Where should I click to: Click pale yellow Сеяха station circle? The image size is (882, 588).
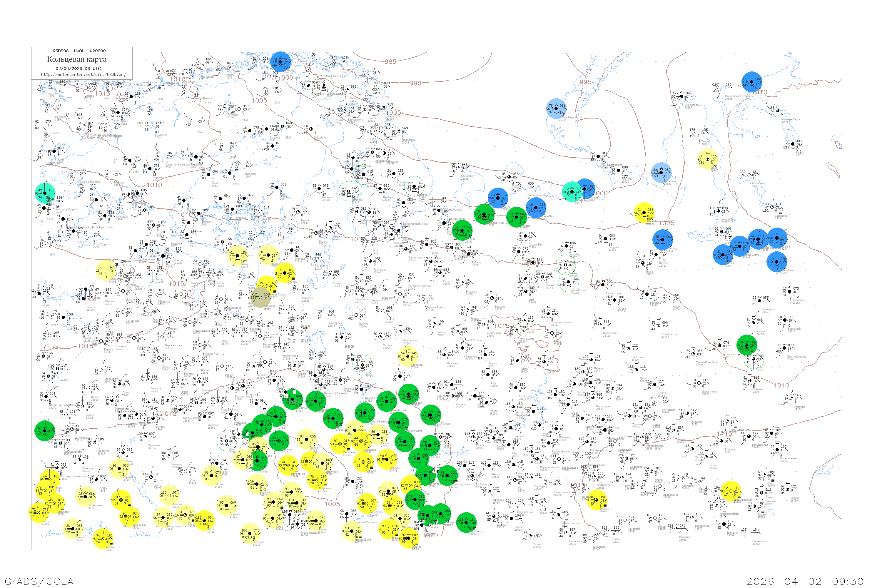click(707, 159)
